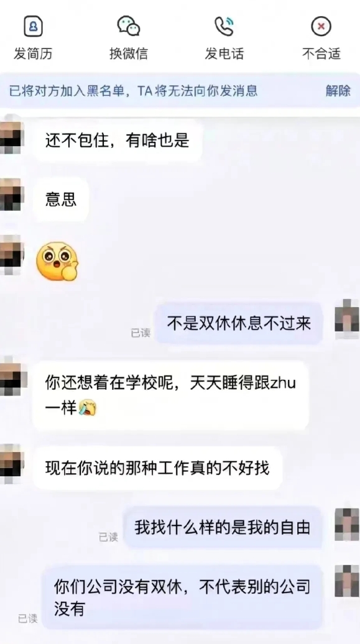This screenshot has width=360, height=644.
Task: Select the 现在你说的那种工作真的不好找 bubble
Action: coord(157,468)
